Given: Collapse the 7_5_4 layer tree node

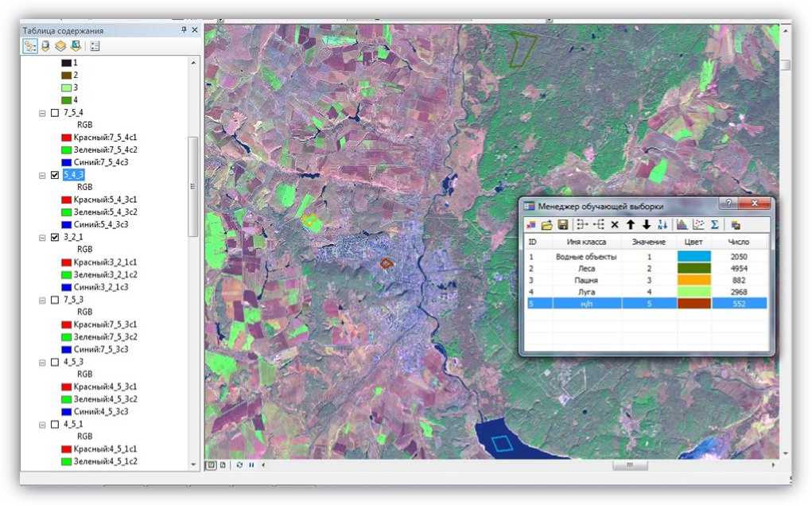Looking at the screenshot, I should tap(42, 113).
